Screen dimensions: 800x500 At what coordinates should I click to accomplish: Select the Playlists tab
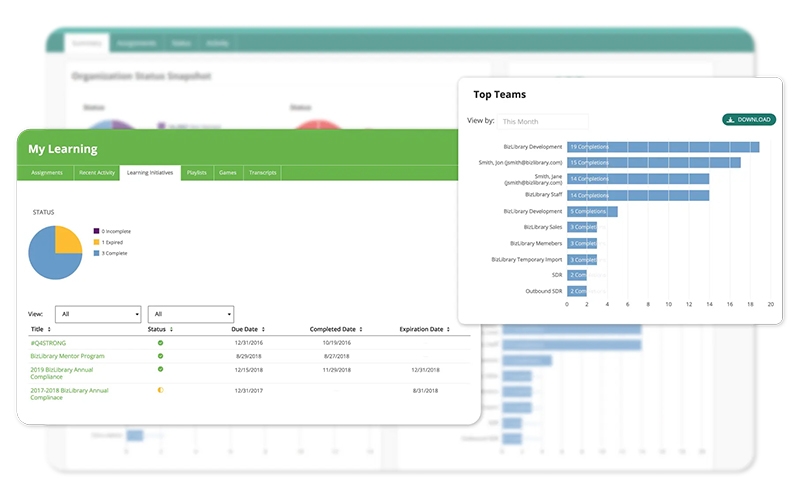[196, 173]
